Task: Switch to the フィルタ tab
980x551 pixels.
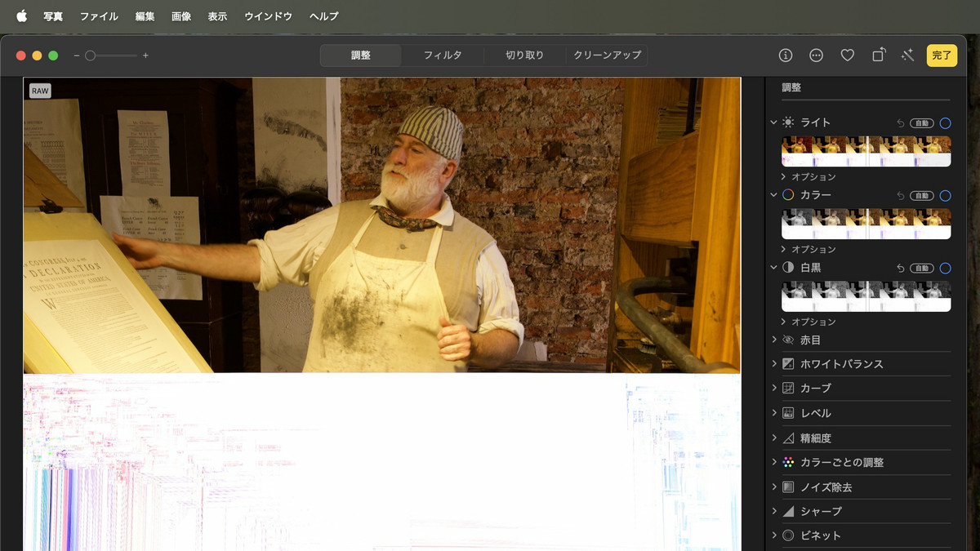Action: click(x=442, y=56)
